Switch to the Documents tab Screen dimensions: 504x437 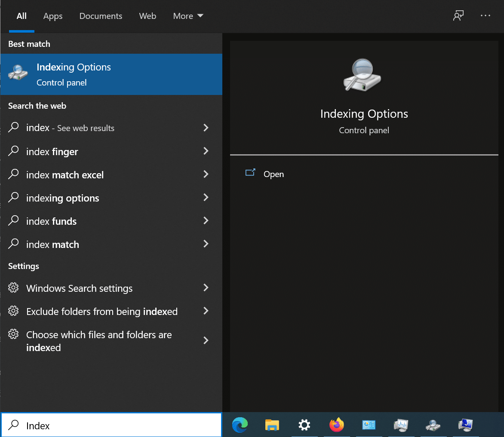(x=101, y=16)
